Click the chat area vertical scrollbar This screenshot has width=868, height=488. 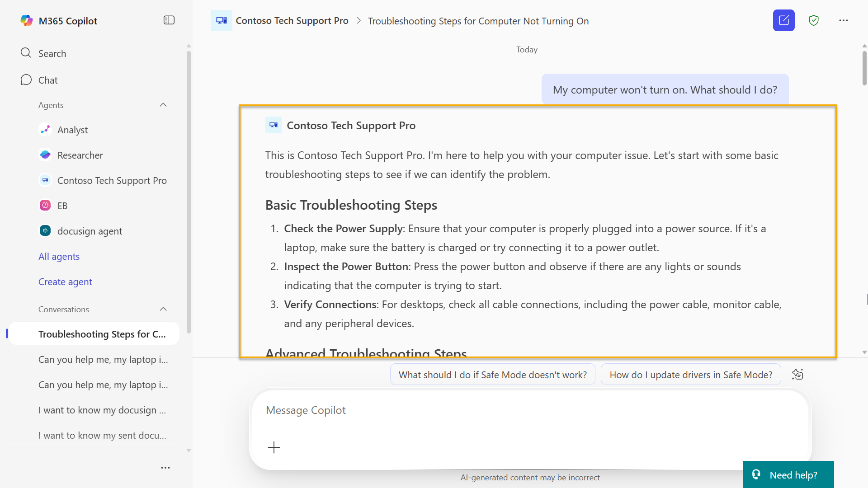pos(864,68)
